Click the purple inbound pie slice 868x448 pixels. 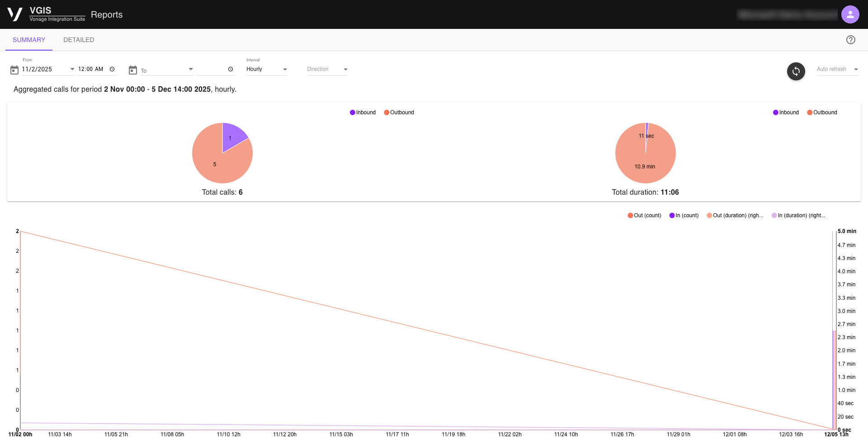(232, 137)
